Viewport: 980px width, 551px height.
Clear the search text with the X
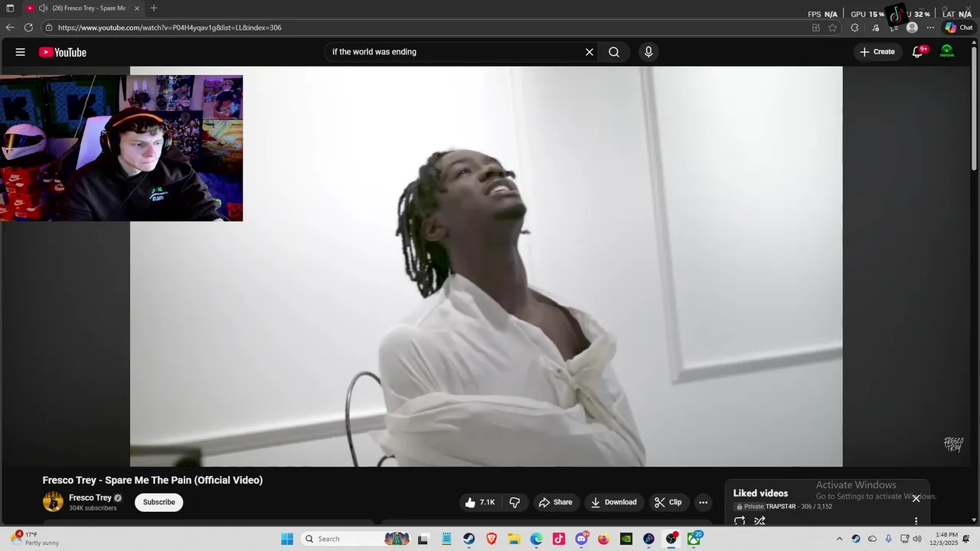click(x=590, y=52)
